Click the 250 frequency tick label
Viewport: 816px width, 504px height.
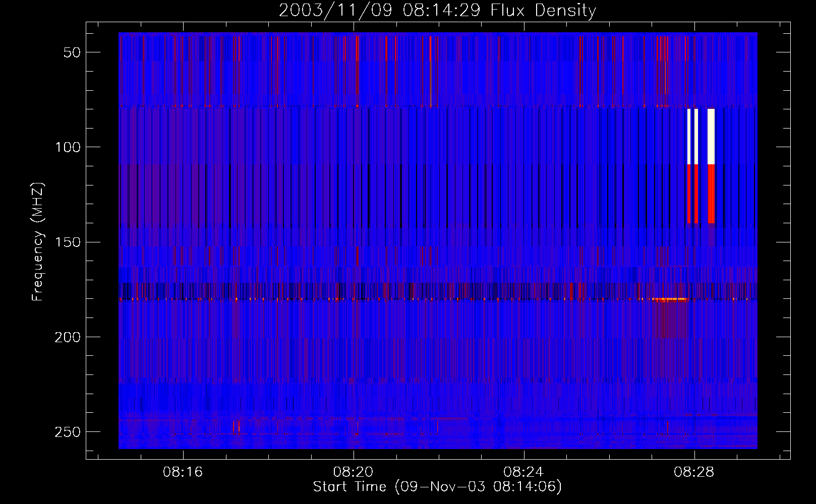68,432
